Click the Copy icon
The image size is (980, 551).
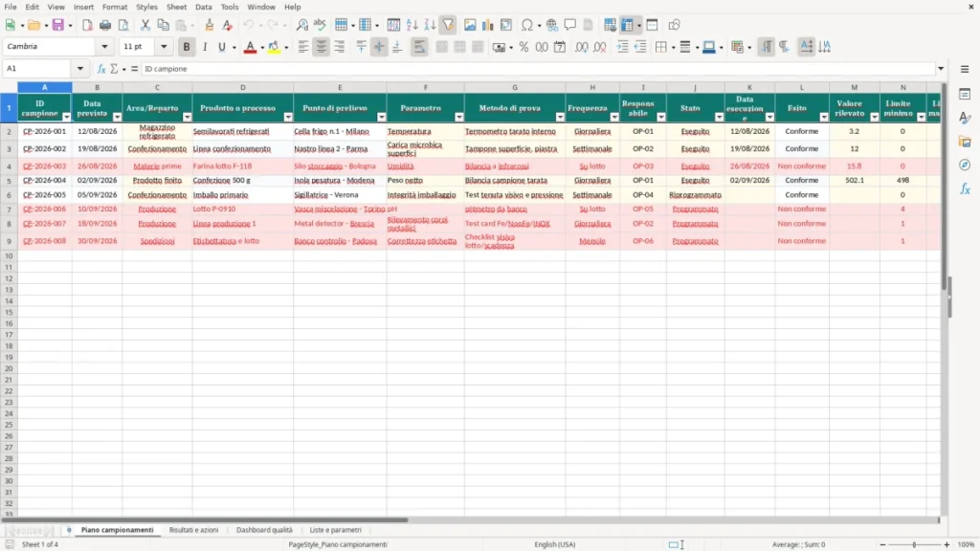point(163,25)
